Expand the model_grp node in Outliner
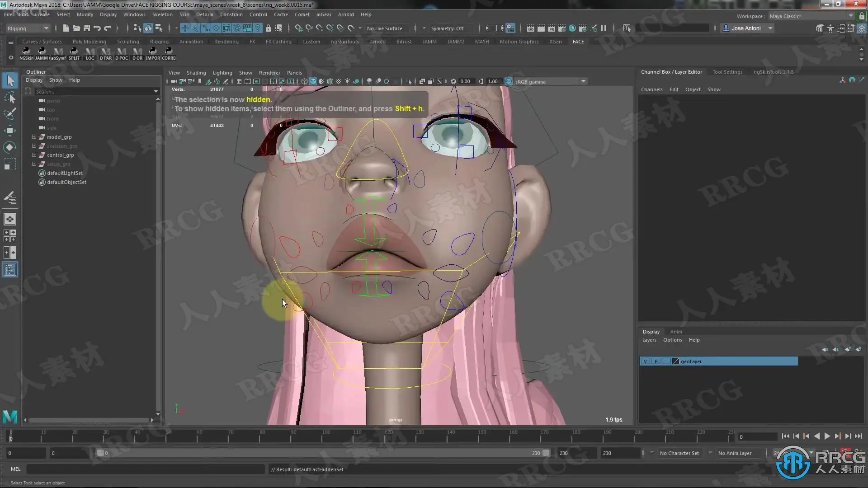 (x=34, y=137)
